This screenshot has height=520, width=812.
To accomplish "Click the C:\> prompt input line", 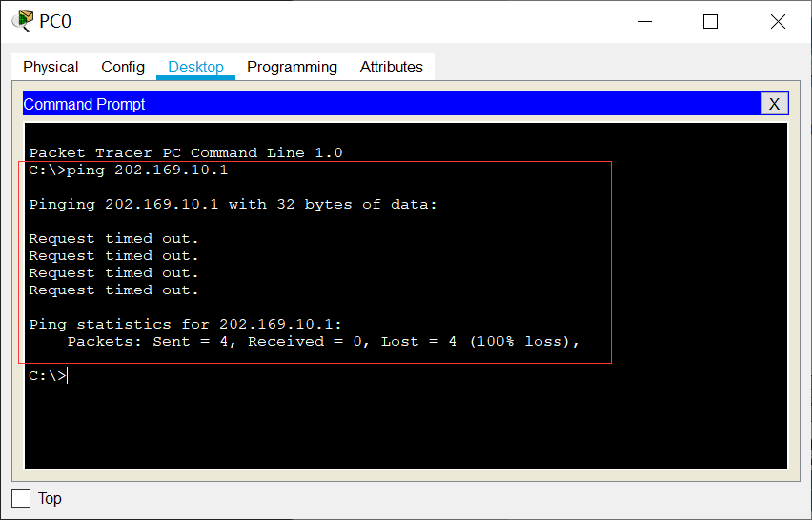I will 49,375.
